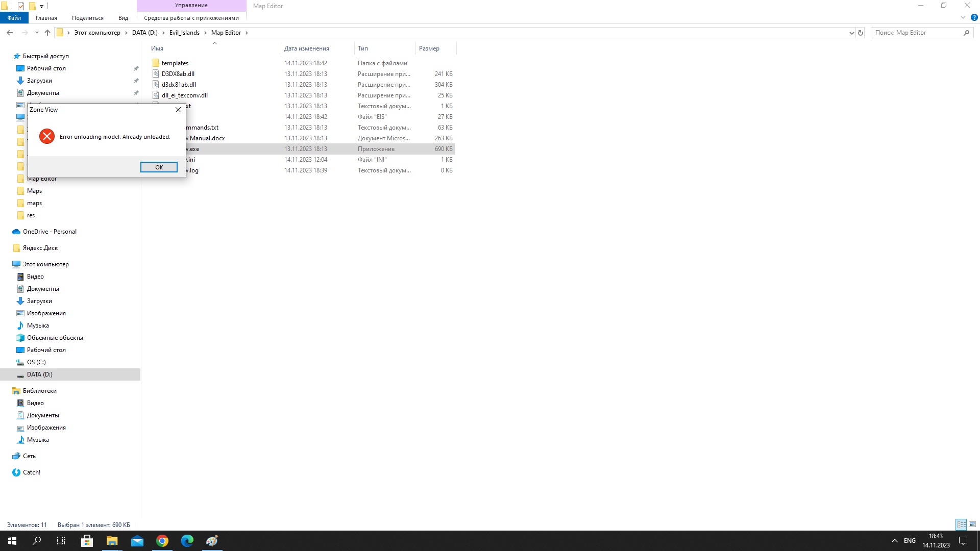Close the Zone View dialog with X
Screen dimensions: 980x551
pyautogui.click(x=178, y=110)
